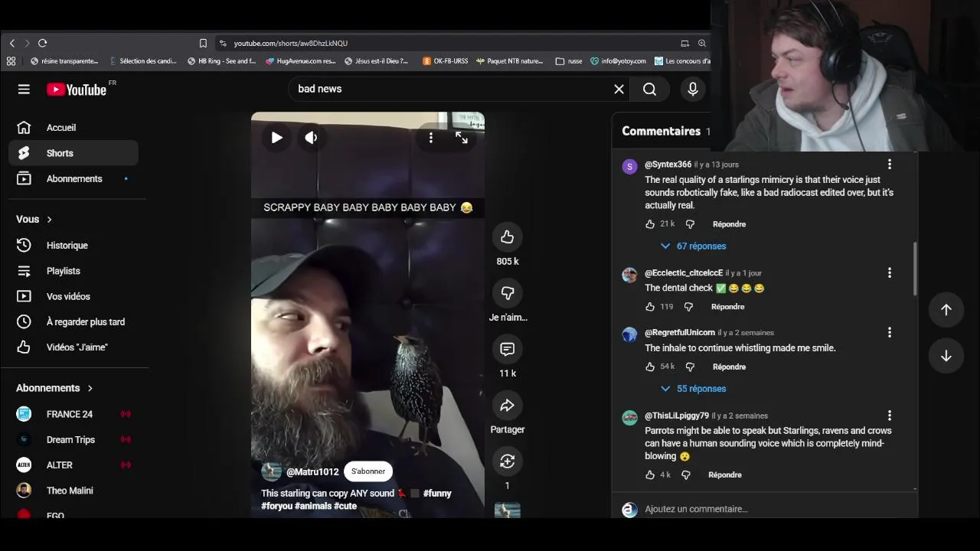Start voice search with the microphone
This screenshot has width=980, height=551.
[693, 90]
